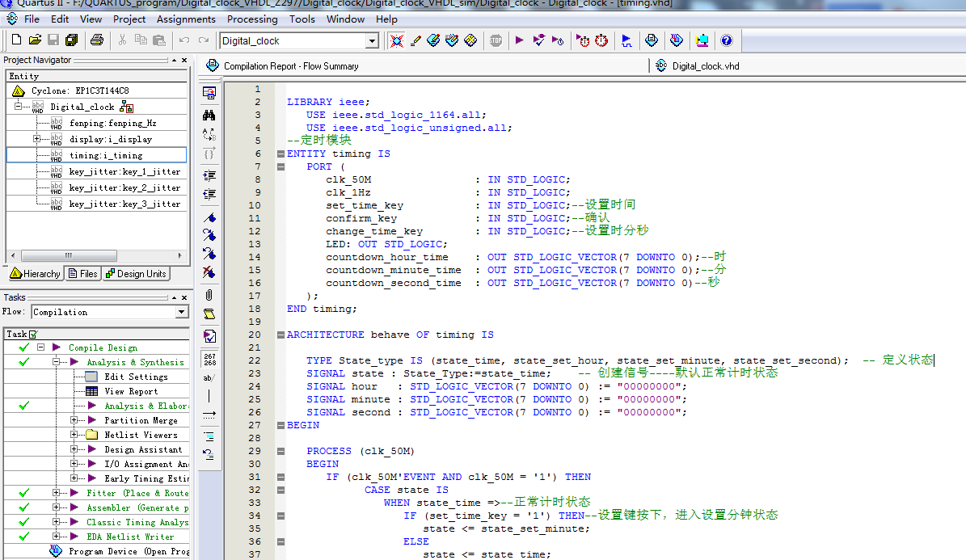Click the binoculars Find icon

209,116
